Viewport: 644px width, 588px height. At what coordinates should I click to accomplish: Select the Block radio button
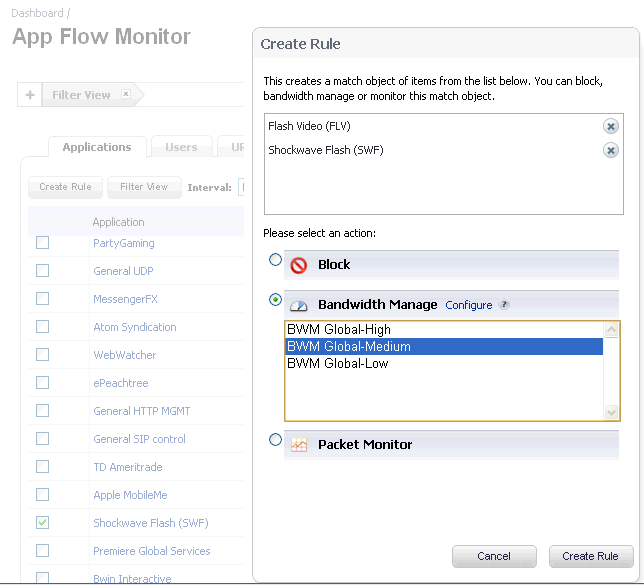pyautogui.click(x=275, y=260)
